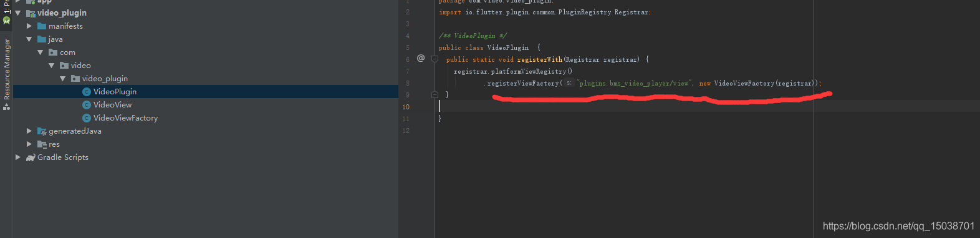Viewport: 980px width, 238px height.
Task: Collapse the inner video_plugin package arrow
Action: click(63, 78)
